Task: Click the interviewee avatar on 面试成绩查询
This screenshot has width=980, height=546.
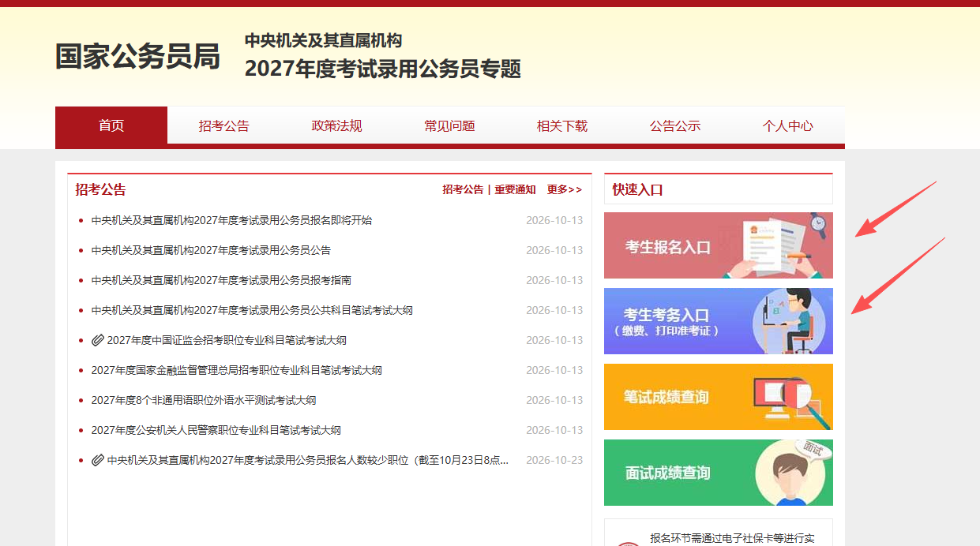Action: pos(790,473)
